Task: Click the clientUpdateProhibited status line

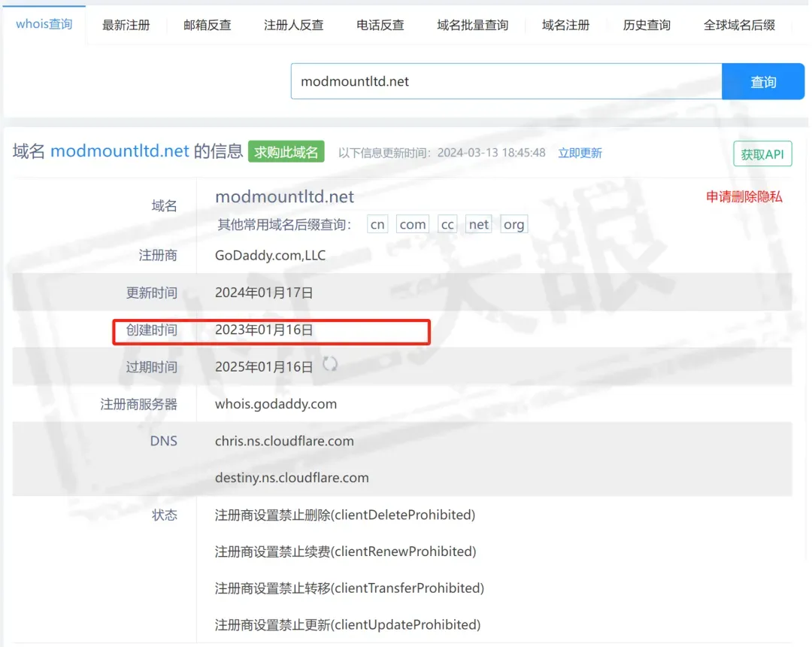Action: point(348,625)
